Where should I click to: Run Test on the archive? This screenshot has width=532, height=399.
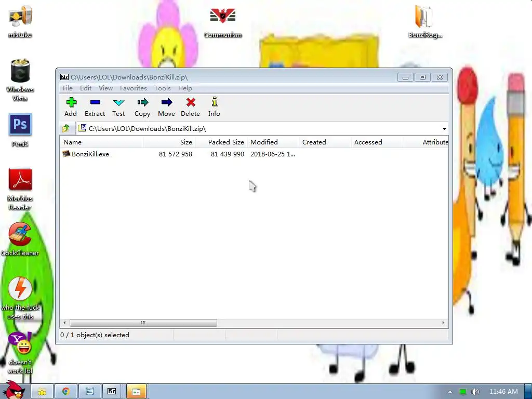coord(118,107)
